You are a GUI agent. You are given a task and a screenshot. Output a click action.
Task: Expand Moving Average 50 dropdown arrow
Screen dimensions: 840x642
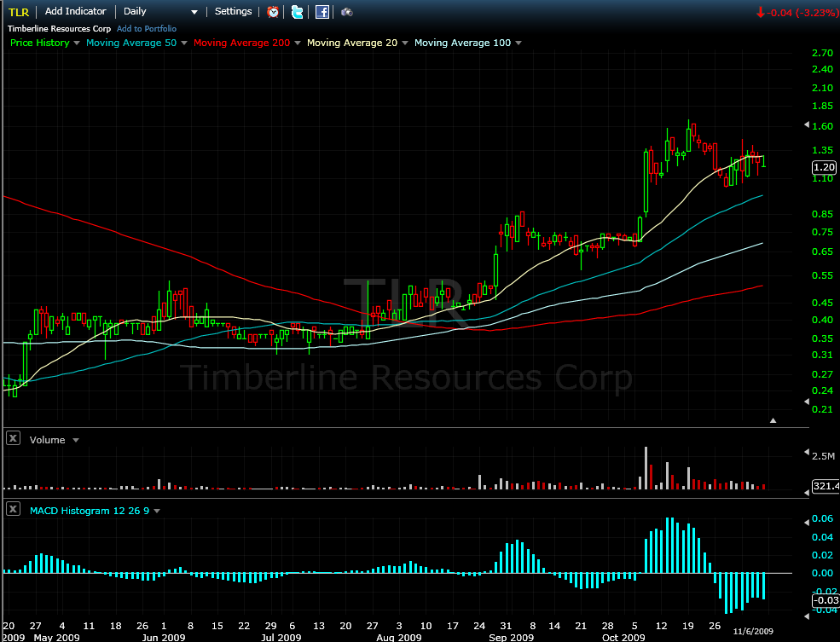(183, 43)
